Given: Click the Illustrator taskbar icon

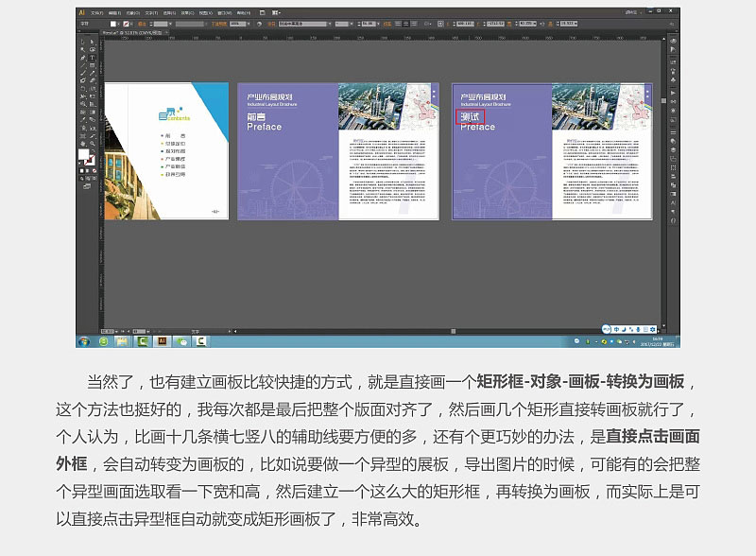Looking at the screenshot, I should pos(162,341).
